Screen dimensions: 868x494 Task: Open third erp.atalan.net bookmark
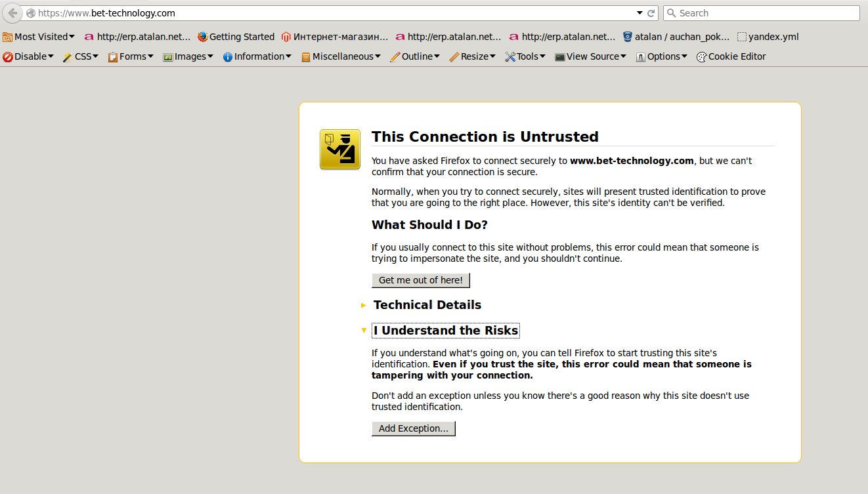point(562,37)
